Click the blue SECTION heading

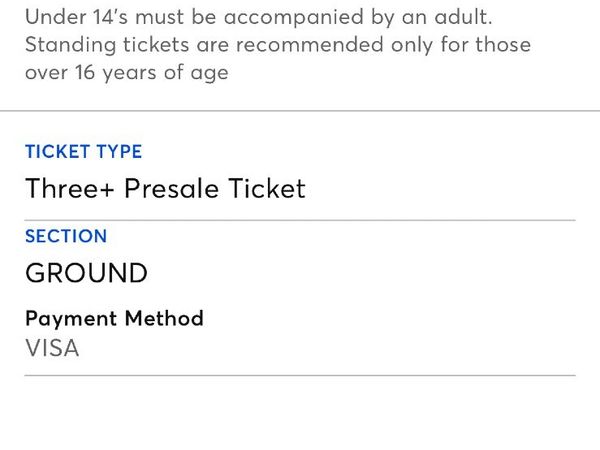pyautogui.click(x=65, y=237)
